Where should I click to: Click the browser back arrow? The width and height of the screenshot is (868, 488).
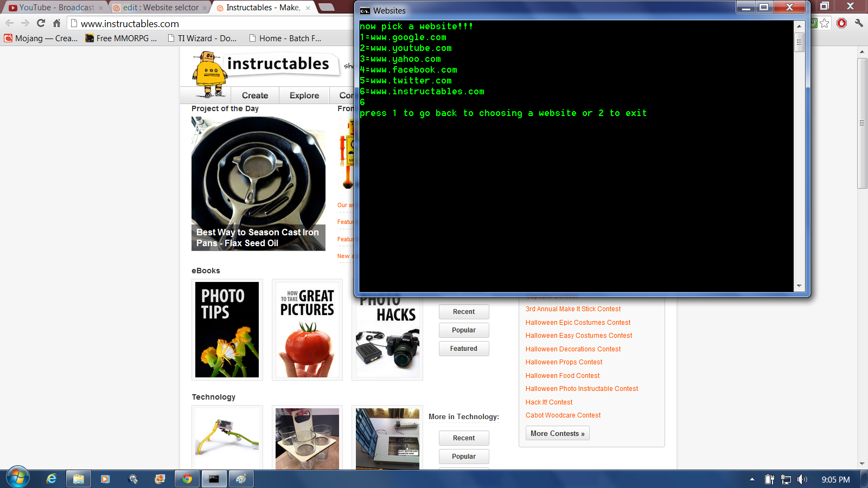pos(9,23)
